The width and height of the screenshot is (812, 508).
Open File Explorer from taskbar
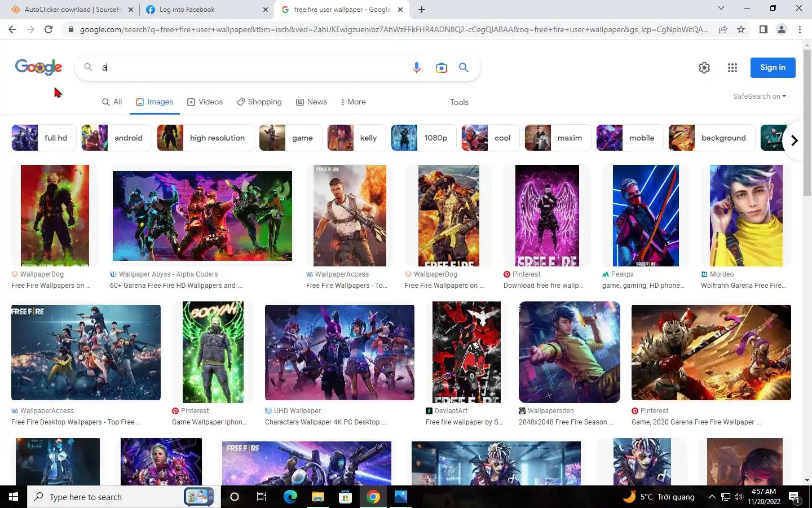317,497
